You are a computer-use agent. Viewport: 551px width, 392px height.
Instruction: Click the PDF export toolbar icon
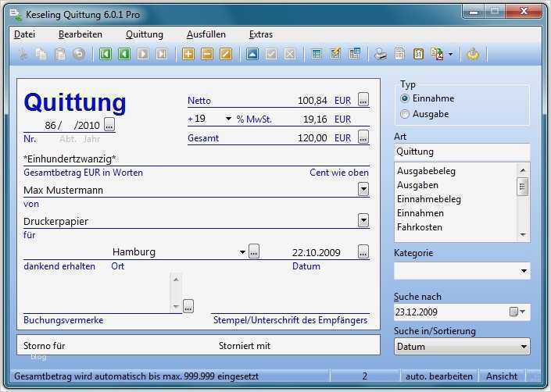pos(438,54)
